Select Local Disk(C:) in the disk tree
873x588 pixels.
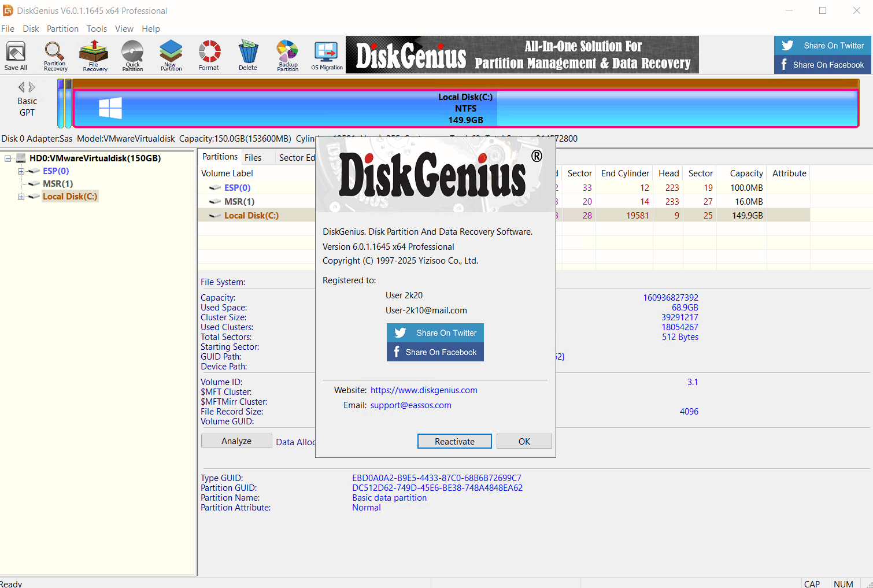(70, 197)
